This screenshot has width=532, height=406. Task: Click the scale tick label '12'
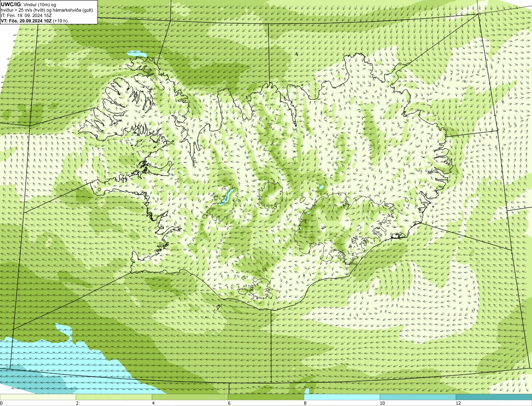coord(458,403)
